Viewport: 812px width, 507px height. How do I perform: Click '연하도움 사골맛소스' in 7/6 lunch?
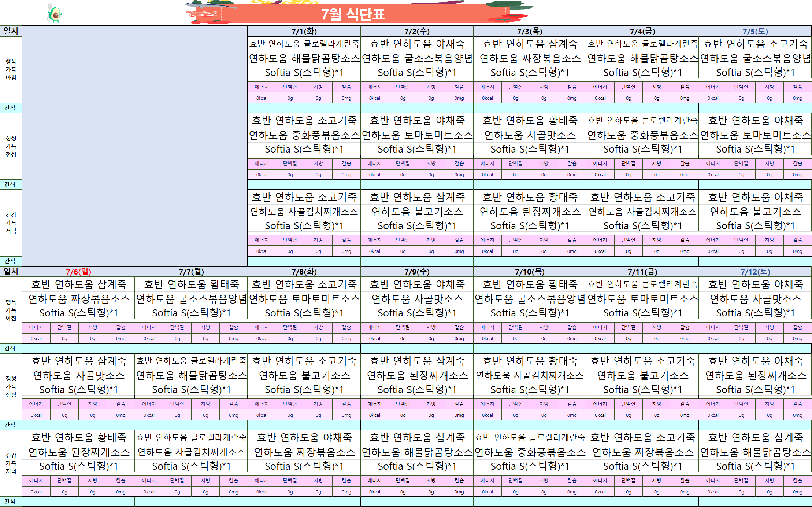tap(78, 375)
